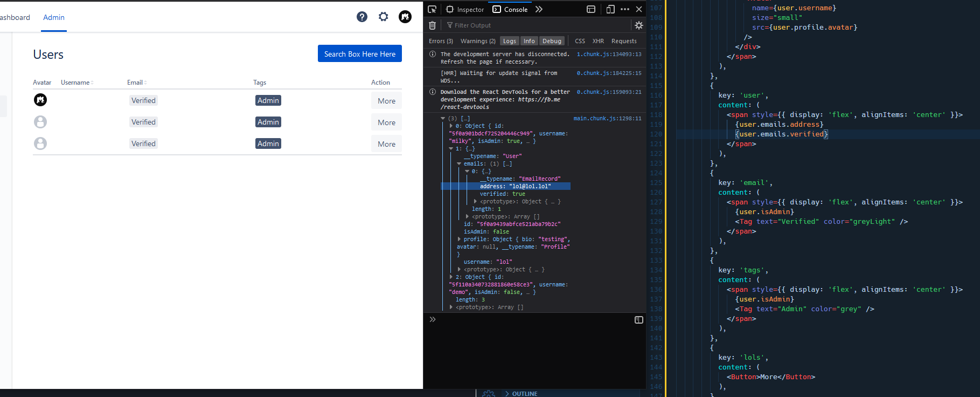Activate the element picker in DevTools
Viewport: 980px width, 397px height.
pos(432,9)
